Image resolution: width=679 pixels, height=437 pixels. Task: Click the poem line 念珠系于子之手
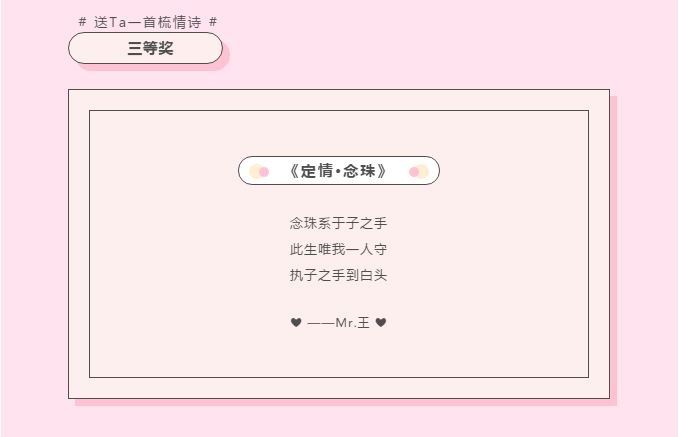(x=338, y=223)
